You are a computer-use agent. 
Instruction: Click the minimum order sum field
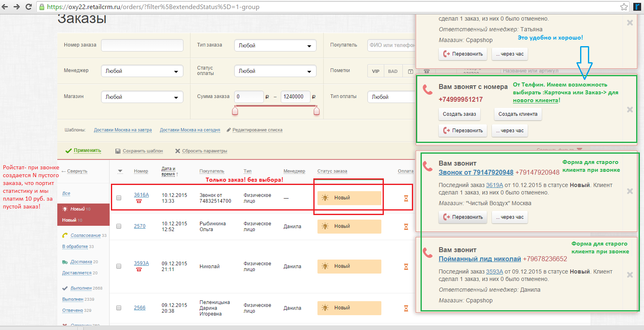tap(249, 97)
